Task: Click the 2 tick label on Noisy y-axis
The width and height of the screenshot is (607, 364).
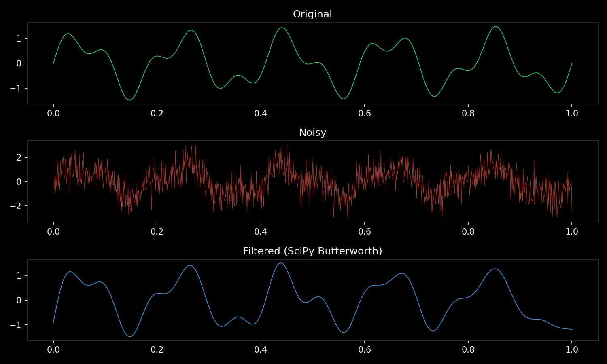Action: 19,158
